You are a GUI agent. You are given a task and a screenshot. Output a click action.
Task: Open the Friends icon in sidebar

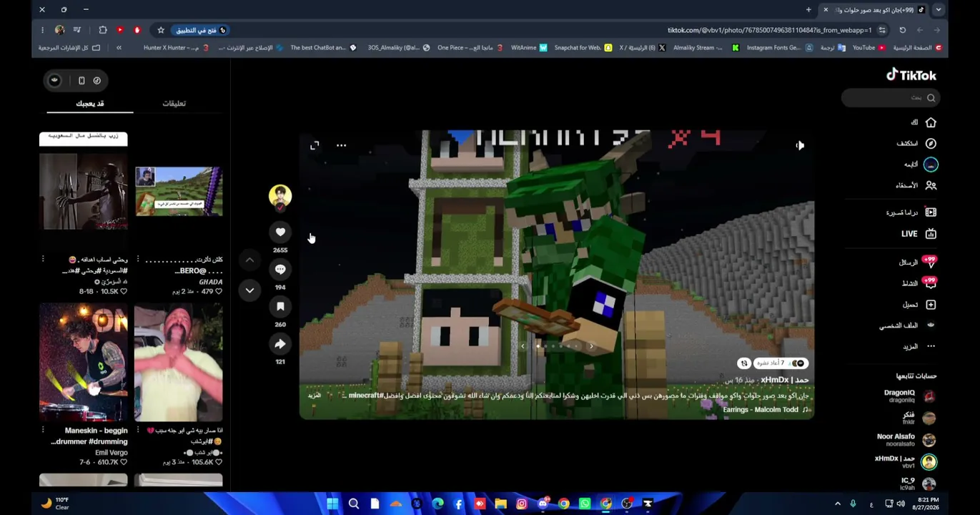coord(931,185)
